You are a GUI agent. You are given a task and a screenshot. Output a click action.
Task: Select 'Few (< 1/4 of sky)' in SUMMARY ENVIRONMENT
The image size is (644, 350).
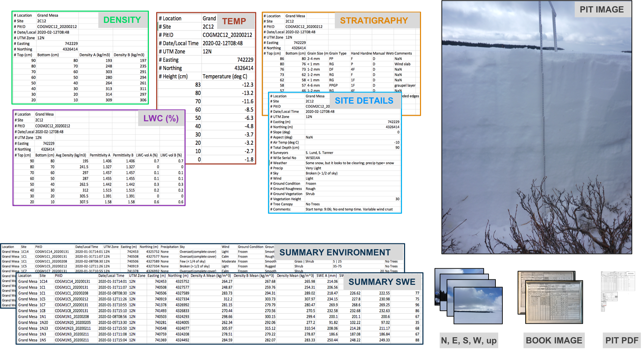coord(193,261)
